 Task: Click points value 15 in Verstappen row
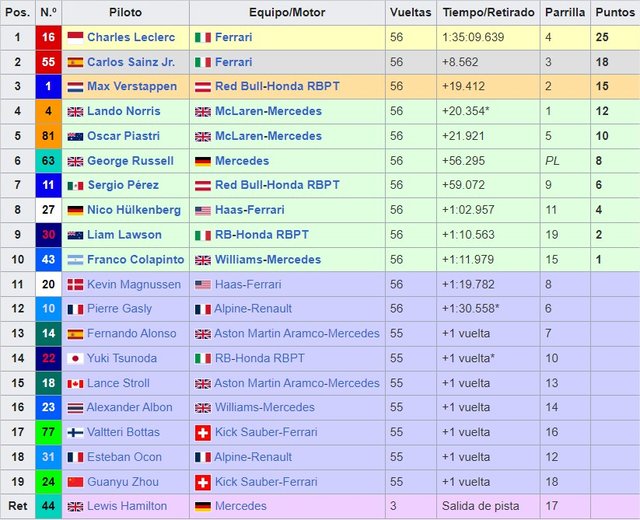coord(602,87)
